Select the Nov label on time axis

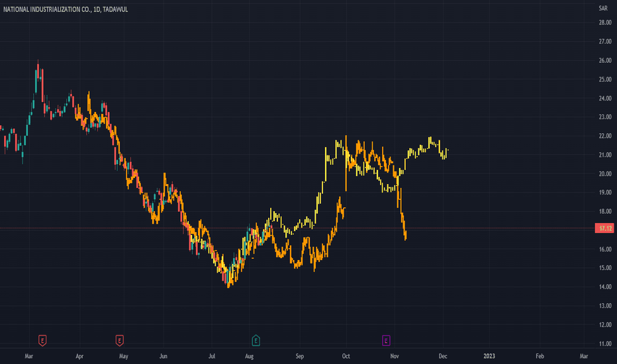click(x=395, y=356)
